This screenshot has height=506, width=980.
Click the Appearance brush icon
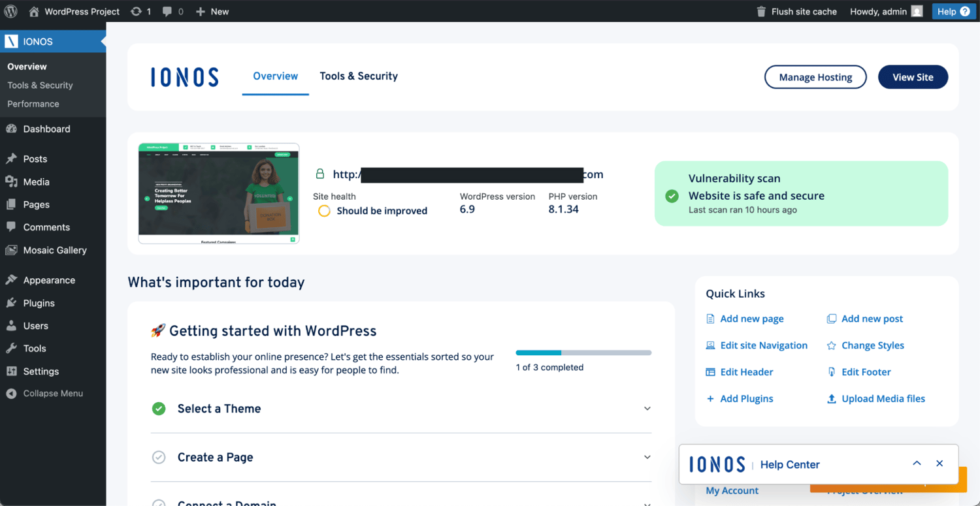coord(11,280)
